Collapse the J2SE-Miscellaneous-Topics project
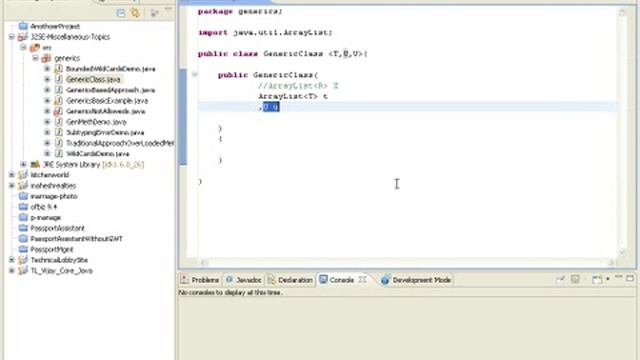The height and width of the screenshot is (360, 640). click(x=12, y=37)
